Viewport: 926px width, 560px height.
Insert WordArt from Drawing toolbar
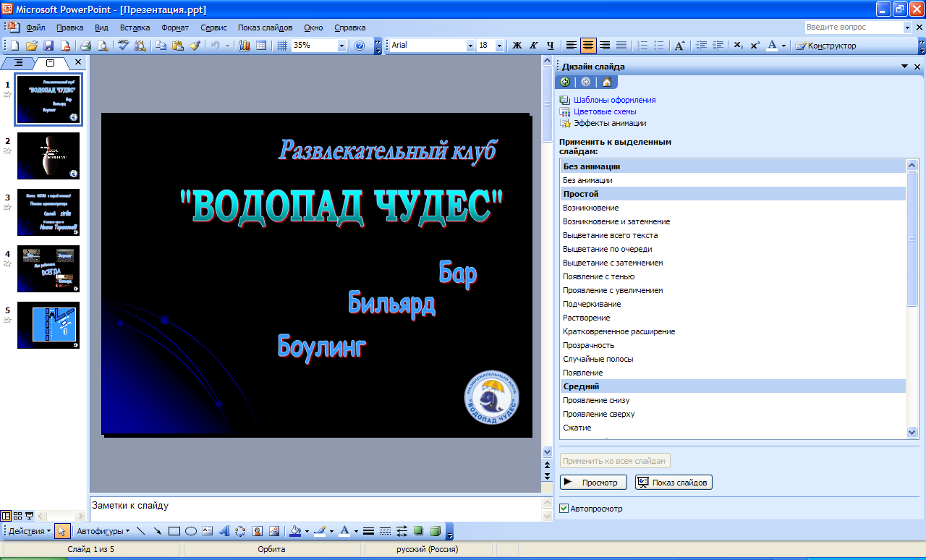pos(224,531)
